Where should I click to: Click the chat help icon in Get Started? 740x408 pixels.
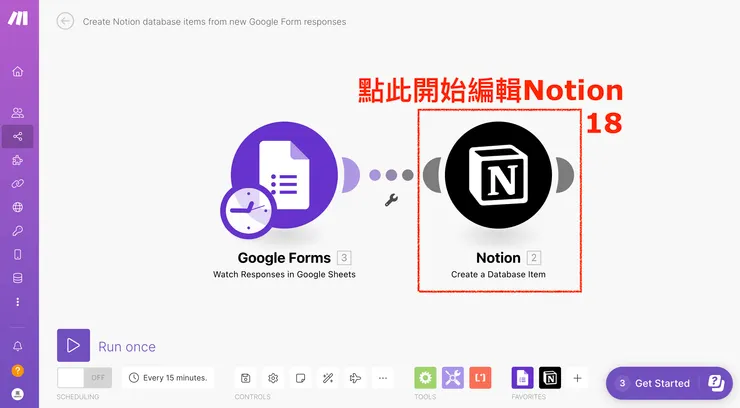click(x=715, y=383)
